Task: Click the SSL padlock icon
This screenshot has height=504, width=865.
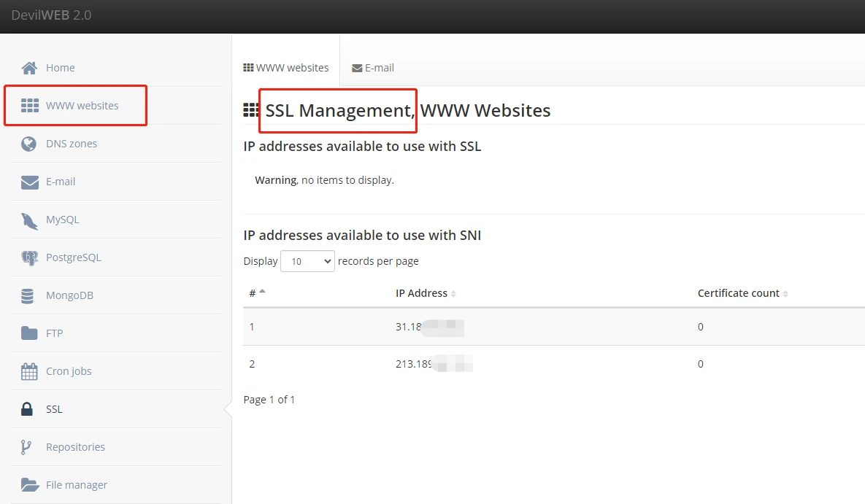Action: (x=27, y=409)
